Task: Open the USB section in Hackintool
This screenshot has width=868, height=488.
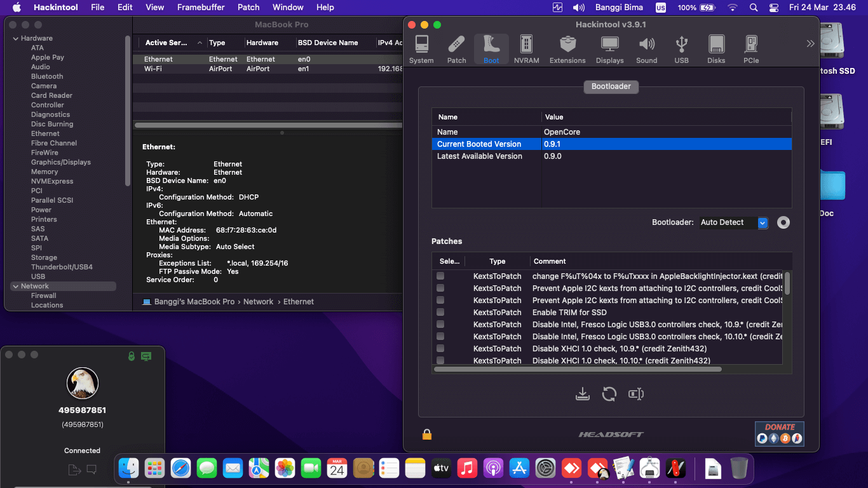Action: [x=682, y=50]
